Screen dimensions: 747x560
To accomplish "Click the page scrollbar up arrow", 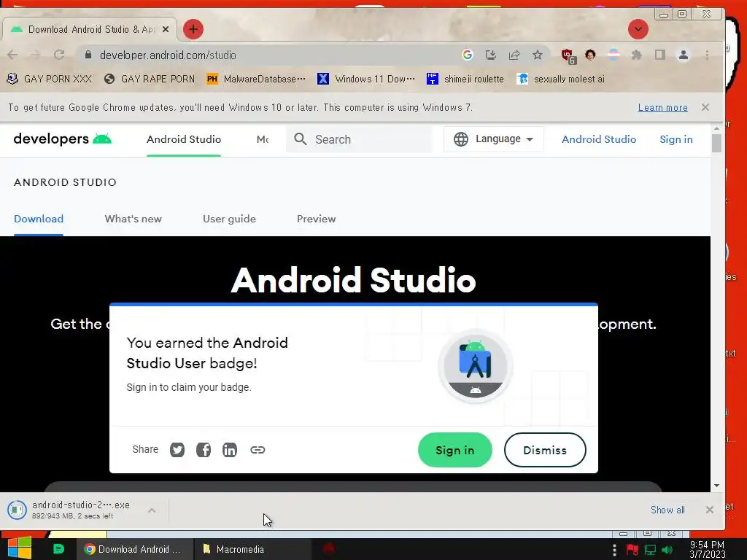I will coord(716,128).
